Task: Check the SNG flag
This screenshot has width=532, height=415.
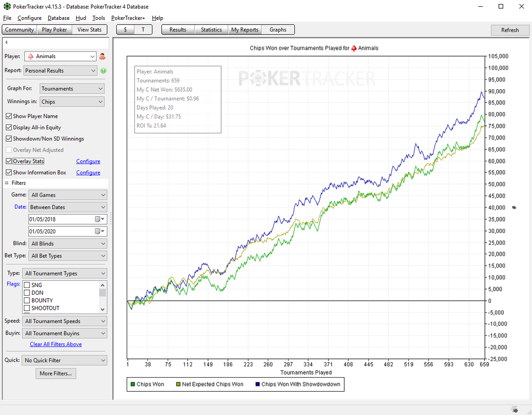Action: click(x=27, y=285)
